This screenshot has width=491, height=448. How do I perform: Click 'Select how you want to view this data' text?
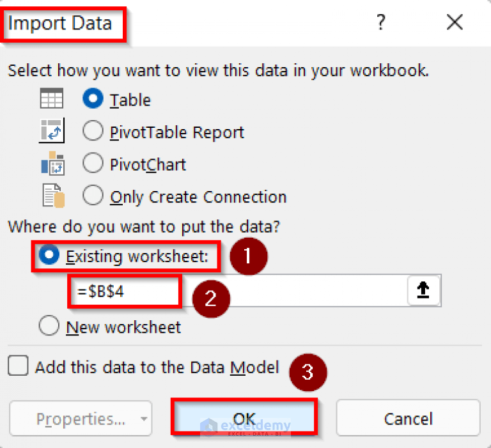coord(218,70)
